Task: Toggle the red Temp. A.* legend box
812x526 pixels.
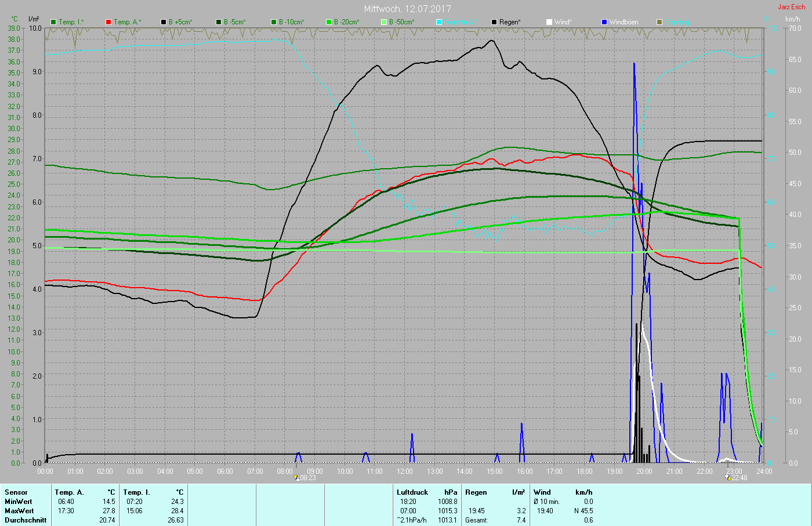Action: tap(108, 22)
